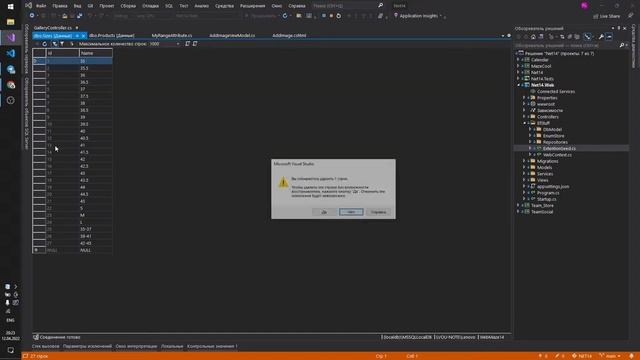Expand the MazeCool project node
Screen dimensions: 640x360
(x=518, y=66)
